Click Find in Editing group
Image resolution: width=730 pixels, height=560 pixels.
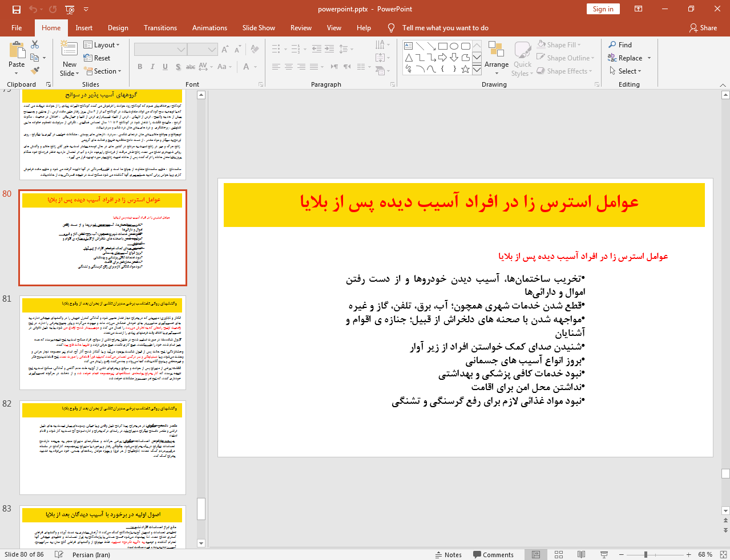coord(620,45)
